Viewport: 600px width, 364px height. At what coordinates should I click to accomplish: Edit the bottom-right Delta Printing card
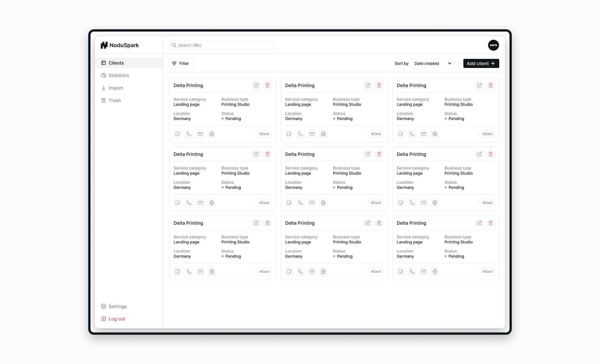[479, 223]
